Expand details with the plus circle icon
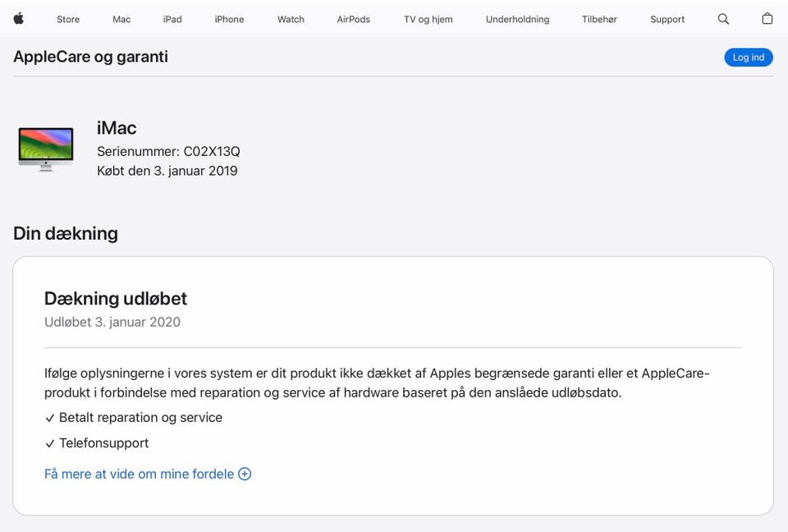 tap(245, 474)
